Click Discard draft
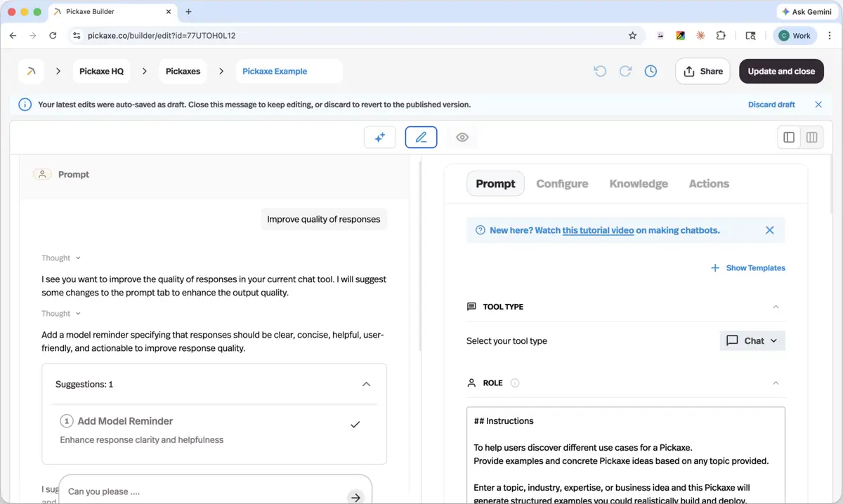This screenshot has height=504, width=843. pos(771,105)
